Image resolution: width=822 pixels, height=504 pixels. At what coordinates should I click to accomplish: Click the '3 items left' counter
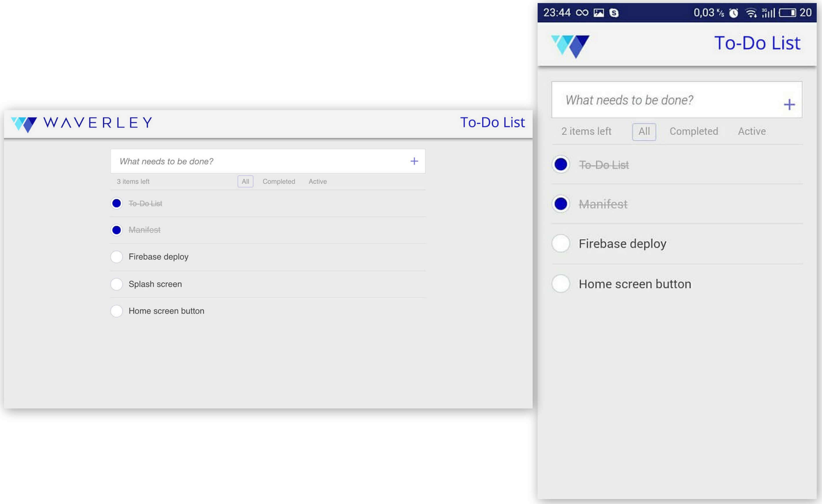click(x=133, y=181)
